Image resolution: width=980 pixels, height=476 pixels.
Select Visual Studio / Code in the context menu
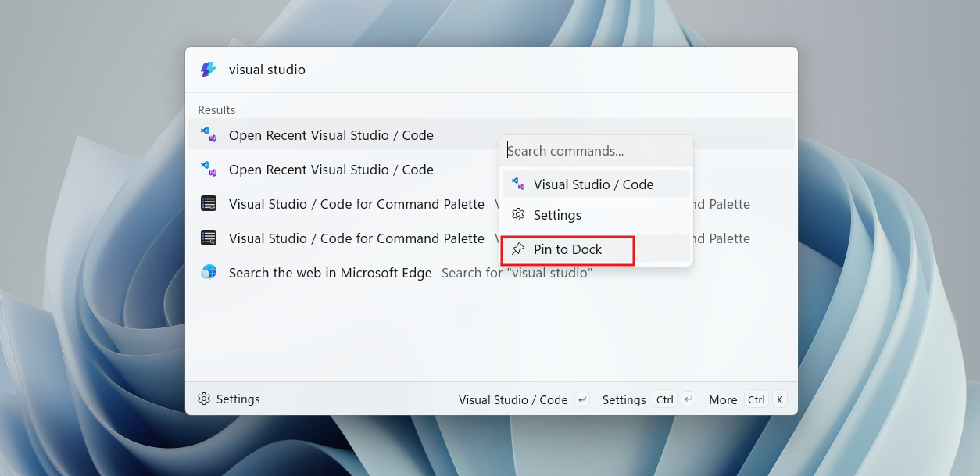(x=593, y=184)
